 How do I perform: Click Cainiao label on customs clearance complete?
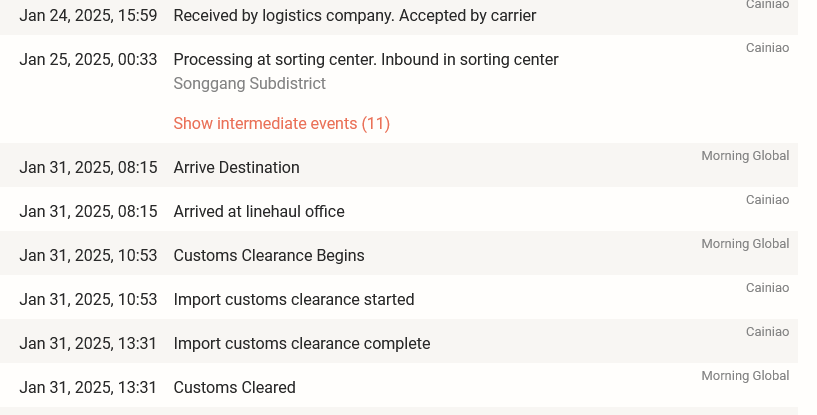coord(768,332)
